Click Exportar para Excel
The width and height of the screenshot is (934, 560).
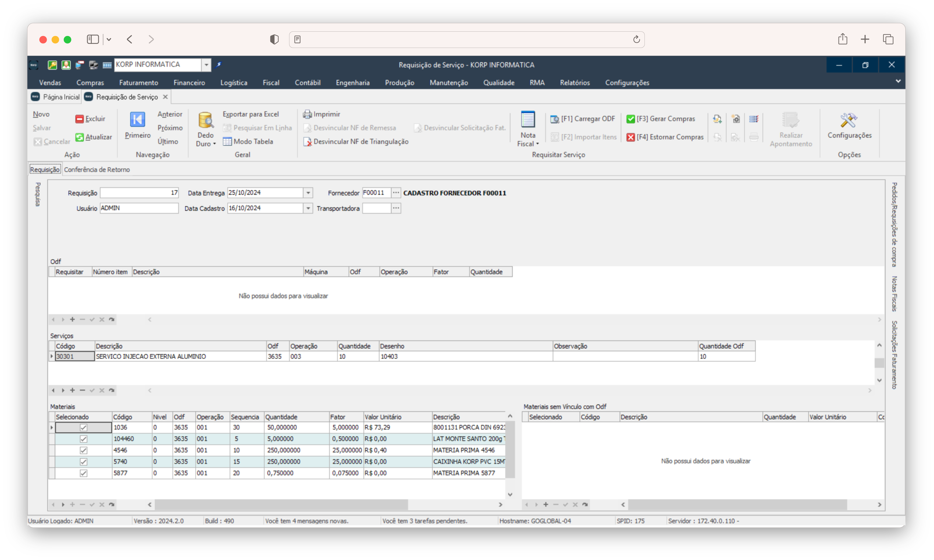tap(250, 114)
